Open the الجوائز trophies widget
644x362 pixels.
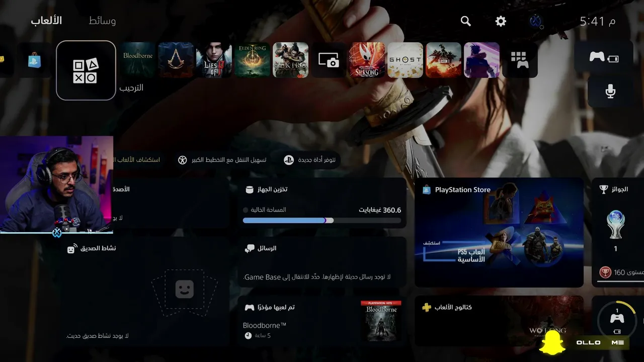click(618, 232)
